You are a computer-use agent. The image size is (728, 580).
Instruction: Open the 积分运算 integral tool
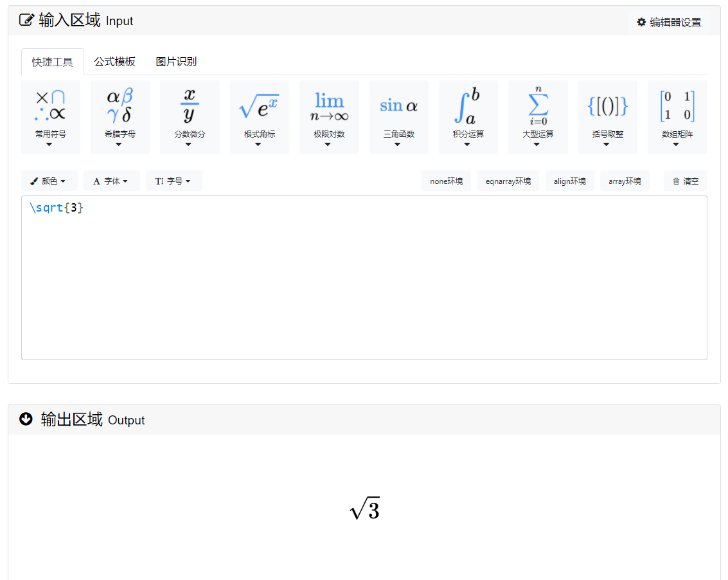click(x=468, y=117)
